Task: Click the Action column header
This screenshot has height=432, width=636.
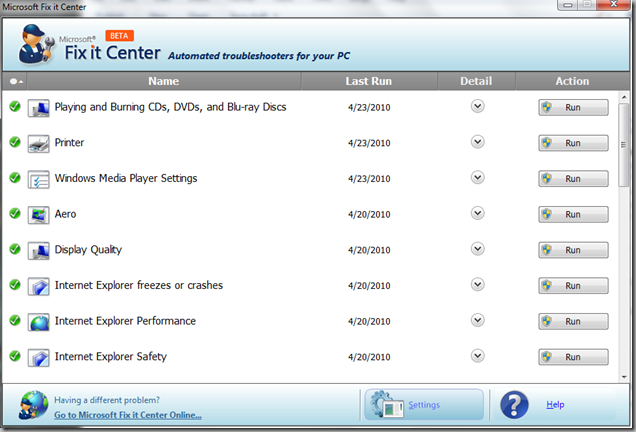Action: [572, 81]
